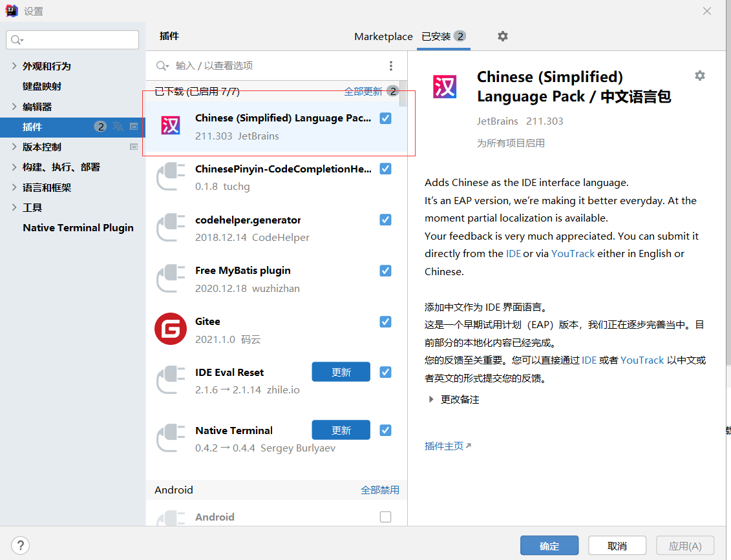Click the Free MyBatis plugin plug icon

coord(171,278)
